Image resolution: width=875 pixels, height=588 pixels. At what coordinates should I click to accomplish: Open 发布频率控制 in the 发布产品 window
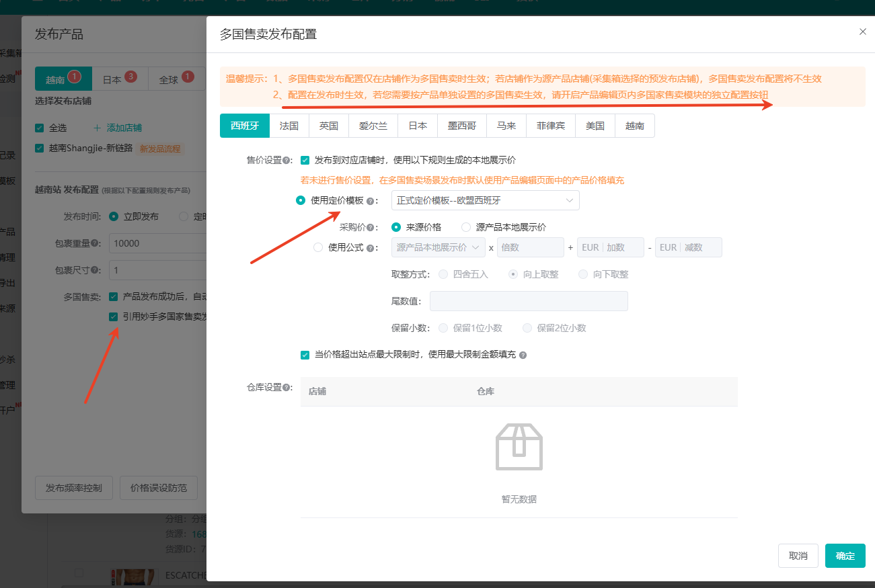point(74,488)
